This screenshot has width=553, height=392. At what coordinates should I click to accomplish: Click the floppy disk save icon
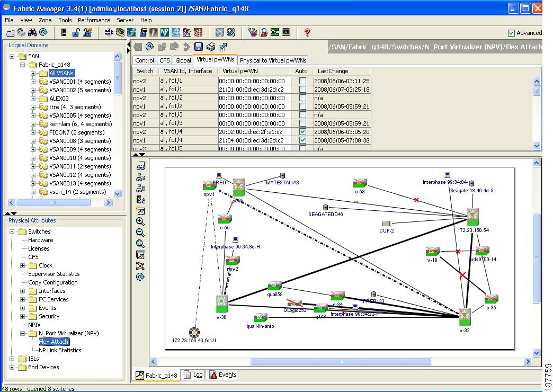pyautogui.click(x=199, y=47)
